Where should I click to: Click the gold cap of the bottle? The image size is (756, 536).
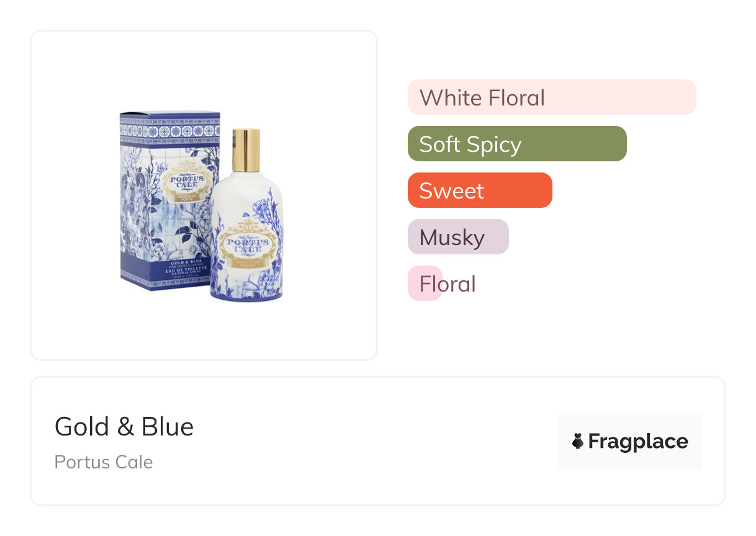246,150
